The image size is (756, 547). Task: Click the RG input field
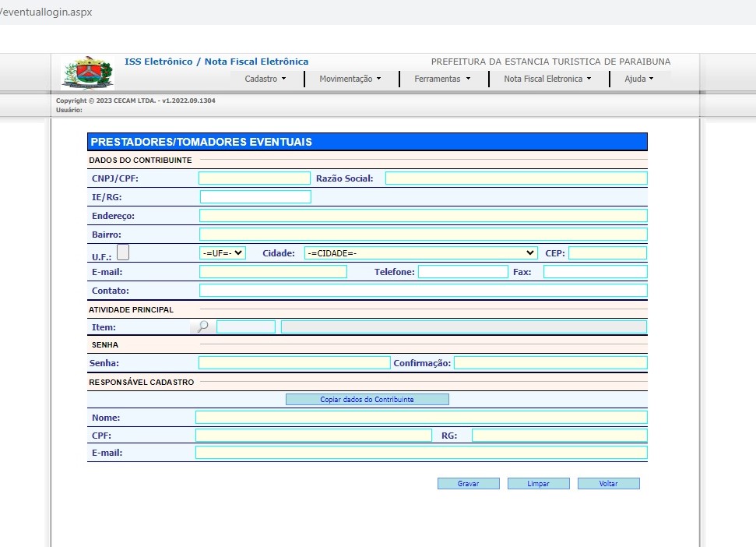(x=559, y=435)
